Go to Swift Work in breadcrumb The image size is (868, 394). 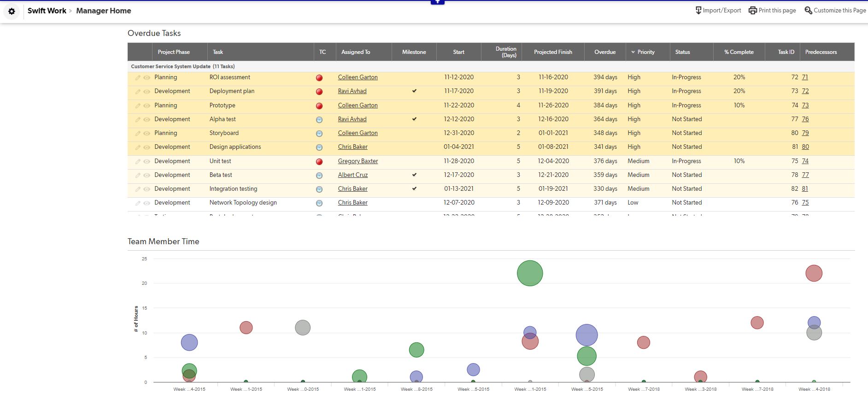point(47,11)
